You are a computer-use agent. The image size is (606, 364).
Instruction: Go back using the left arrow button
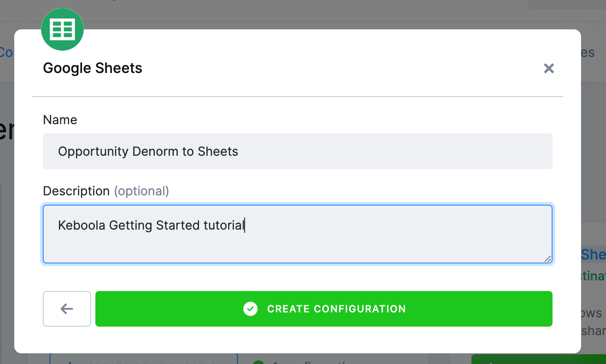point(67,309)
